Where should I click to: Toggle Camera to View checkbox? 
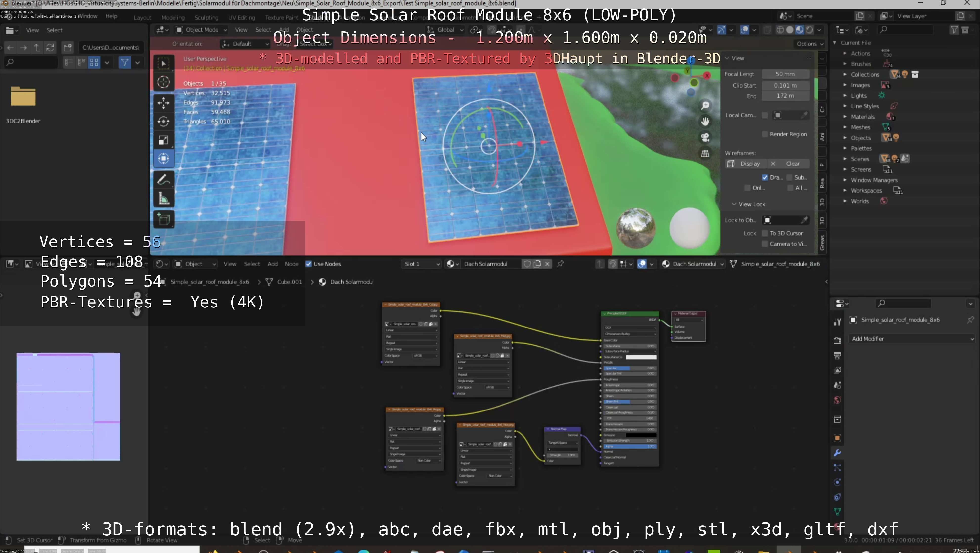pyautogui.click(x=765, y=244)
